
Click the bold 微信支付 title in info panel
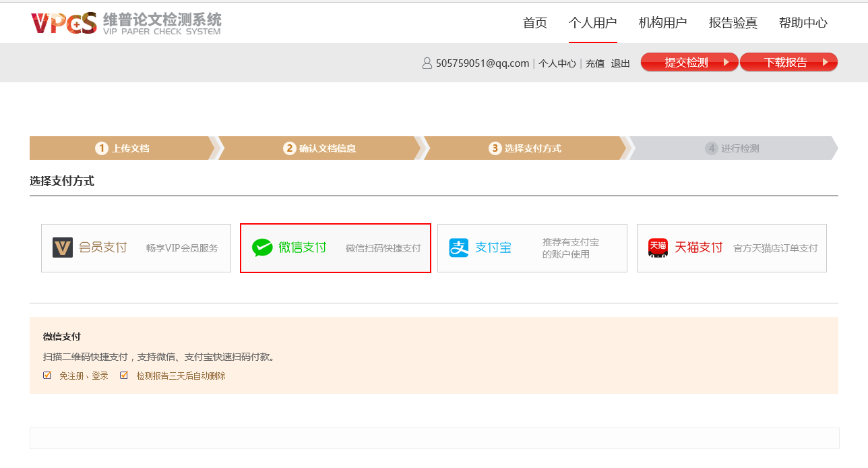click(x=62, y=337)
